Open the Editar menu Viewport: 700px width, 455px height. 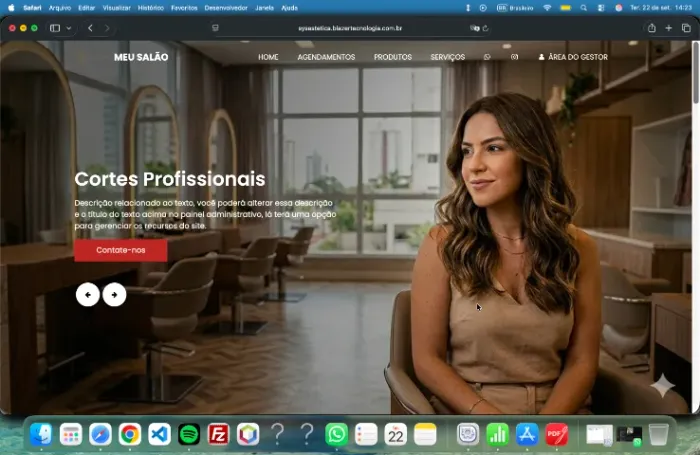[x=87, y=8]
